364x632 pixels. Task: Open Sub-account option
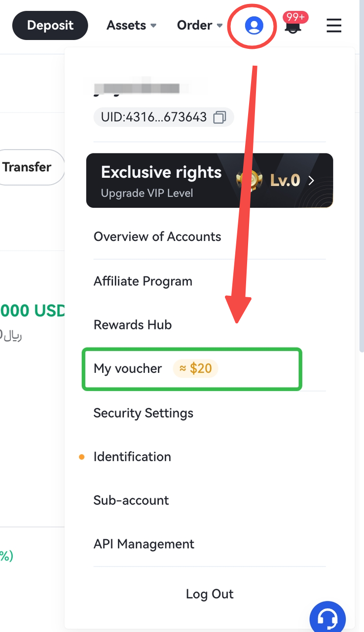click(x=131, y=500)
